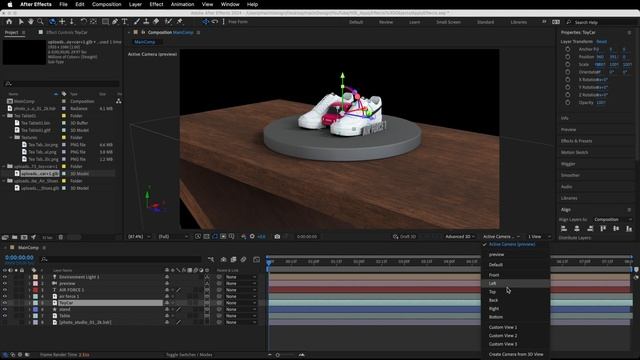This screenshot has height=360, width=640.
Task: Click the search icon beside Search Help
Action: pos(569,22)
